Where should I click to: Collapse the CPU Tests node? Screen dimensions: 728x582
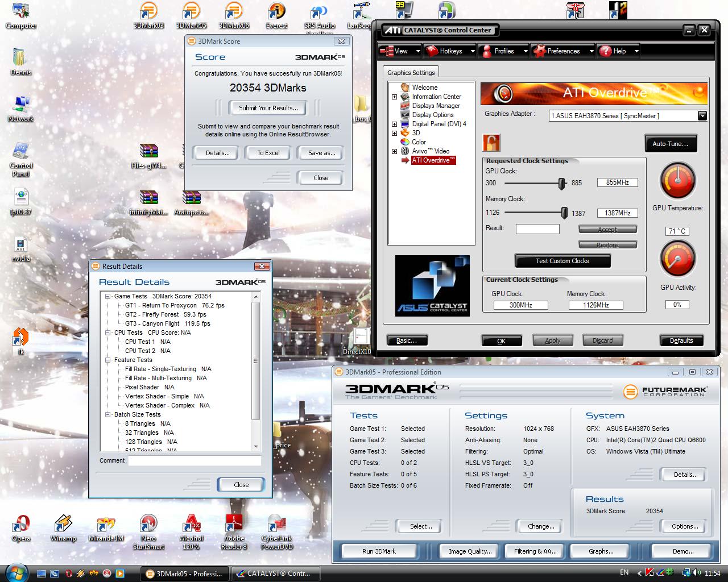point(108,332)
